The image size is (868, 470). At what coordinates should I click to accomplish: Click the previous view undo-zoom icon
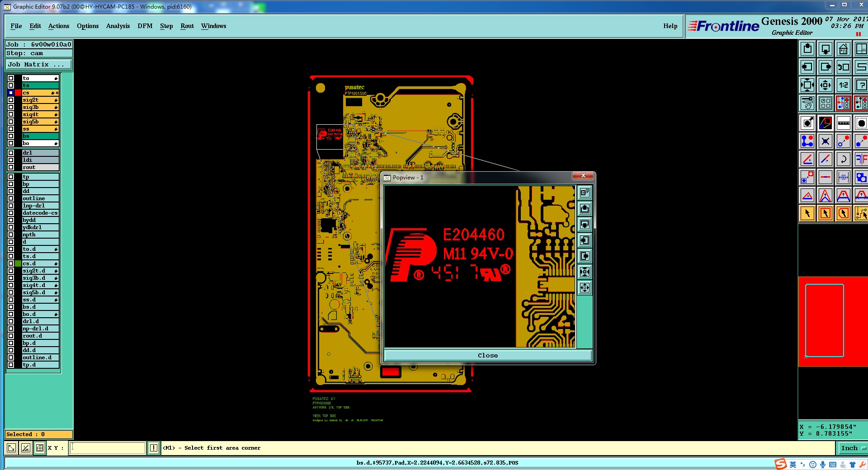point(844,67)
